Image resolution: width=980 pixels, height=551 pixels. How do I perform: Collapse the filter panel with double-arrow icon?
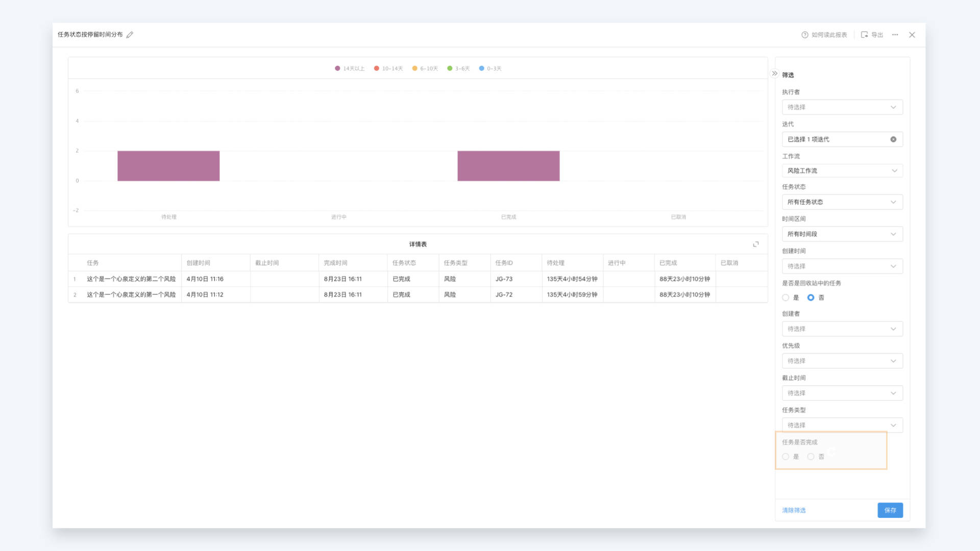pyautogui.click(x=774, y=73)
